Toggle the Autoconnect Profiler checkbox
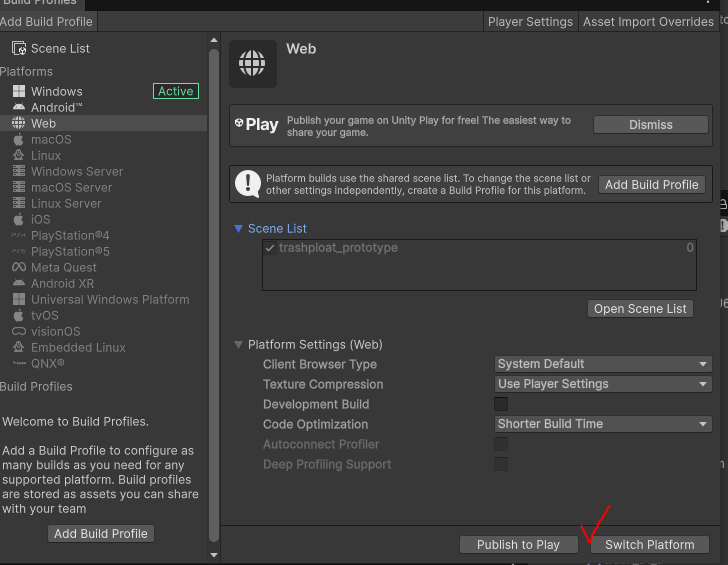Viewport: 728px width, 565px height. (501, 444)
